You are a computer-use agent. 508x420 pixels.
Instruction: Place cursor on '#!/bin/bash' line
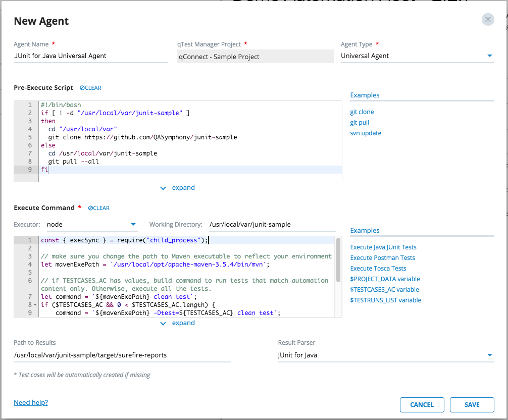[x=61, y=105]
